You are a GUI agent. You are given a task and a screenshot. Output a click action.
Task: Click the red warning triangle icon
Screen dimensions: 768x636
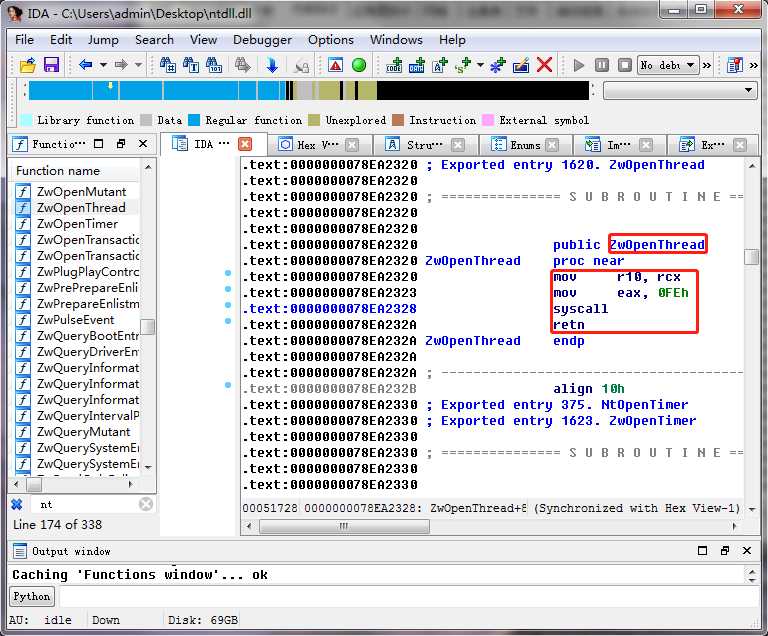[336, 65]
